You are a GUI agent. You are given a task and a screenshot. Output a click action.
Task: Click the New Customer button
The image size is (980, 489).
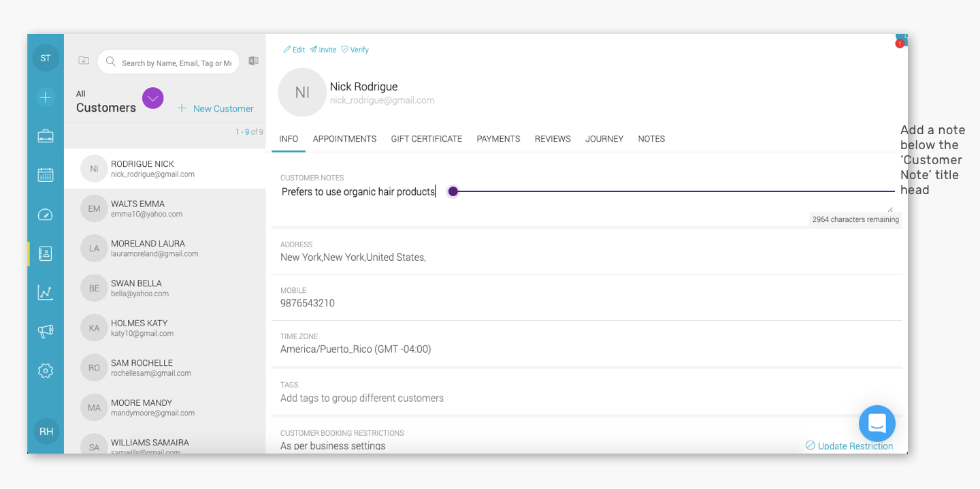tap(215, 109)
